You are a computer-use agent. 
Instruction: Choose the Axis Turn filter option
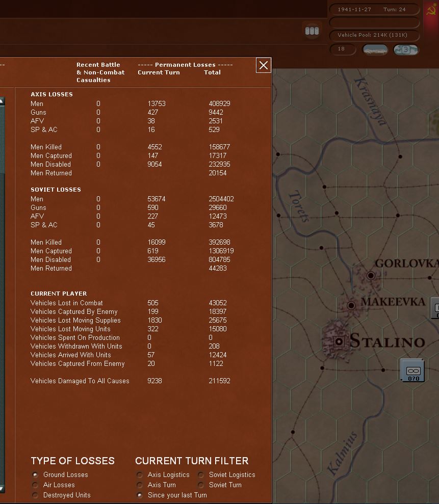coord(139,485)
